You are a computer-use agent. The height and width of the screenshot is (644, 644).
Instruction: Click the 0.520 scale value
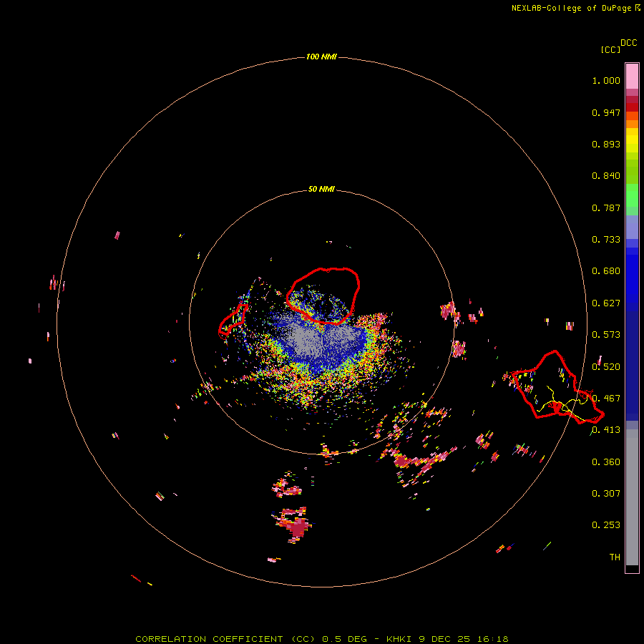tap(606, 367)
